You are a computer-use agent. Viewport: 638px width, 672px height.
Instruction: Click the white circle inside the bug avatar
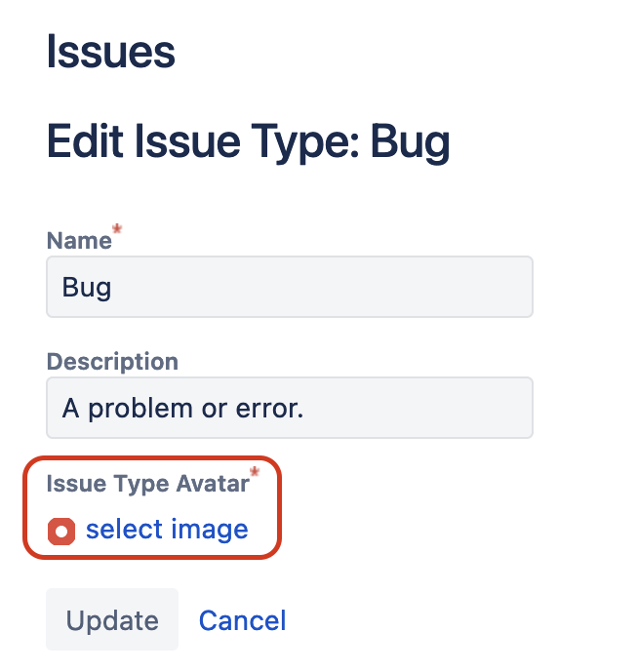[x=61, y=532]
